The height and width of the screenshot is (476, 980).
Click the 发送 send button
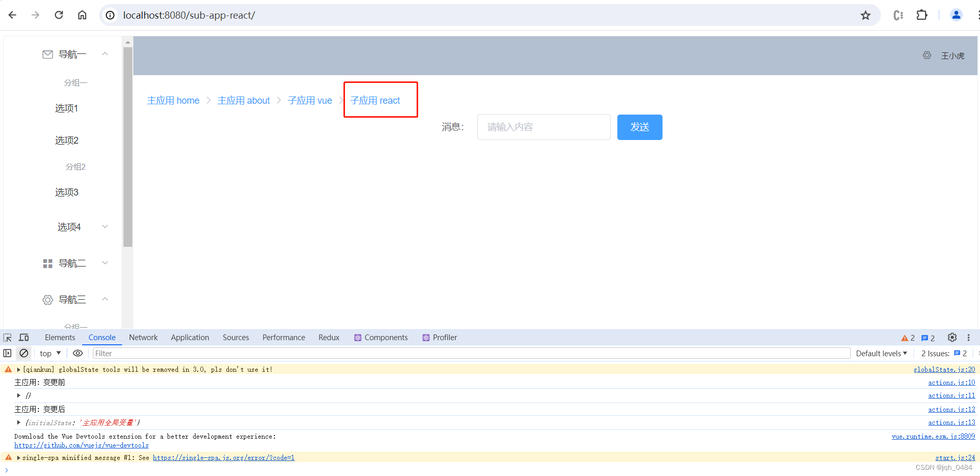[640, 127]
